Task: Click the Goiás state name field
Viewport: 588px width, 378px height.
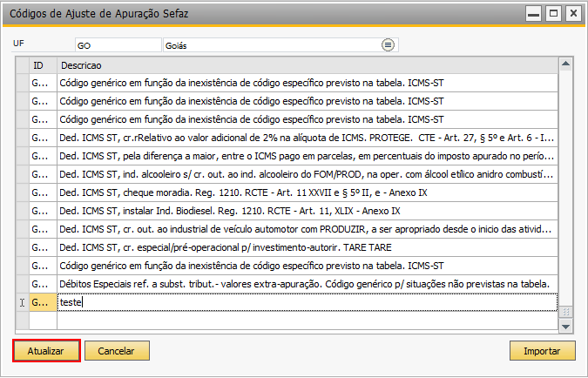Action: [x=273, y=45]
